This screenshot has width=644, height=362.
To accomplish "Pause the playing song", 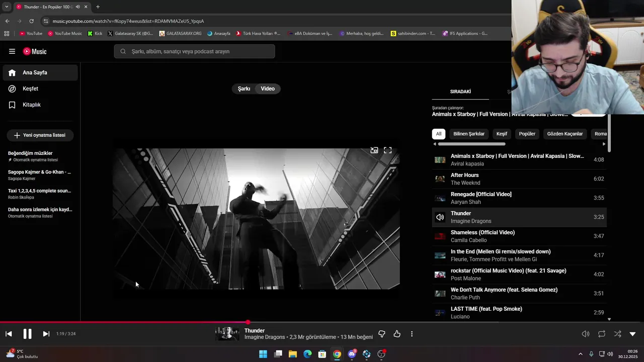I will tap(27, 334).
